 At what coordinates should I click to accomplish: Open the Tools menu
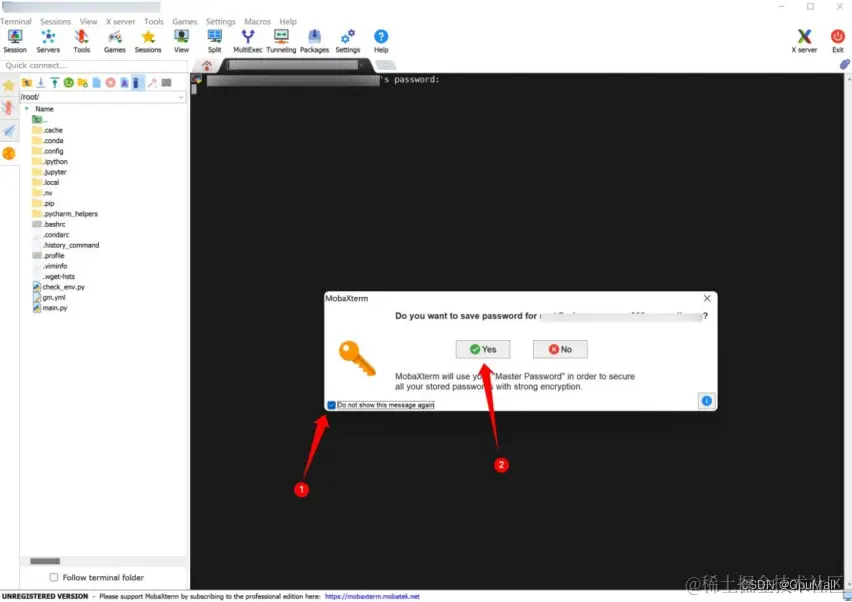[x=153, y=22]
